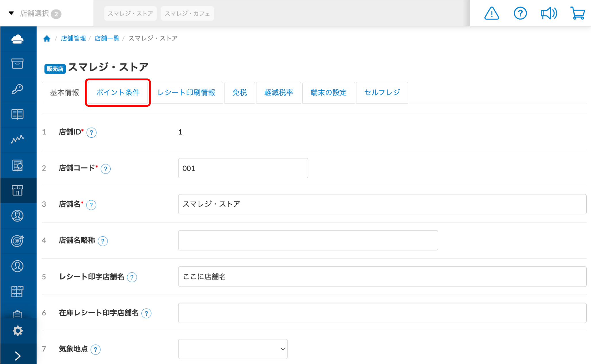Click the home breadcrumb icon
The image size is (591, 364).
click(47, 39)
